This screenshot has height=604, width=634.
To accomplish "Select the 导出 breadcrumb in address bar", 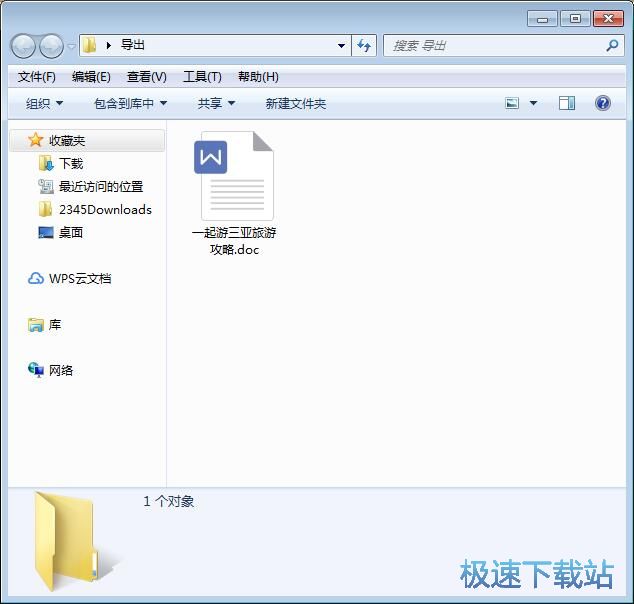I will [x=133, y=45].
